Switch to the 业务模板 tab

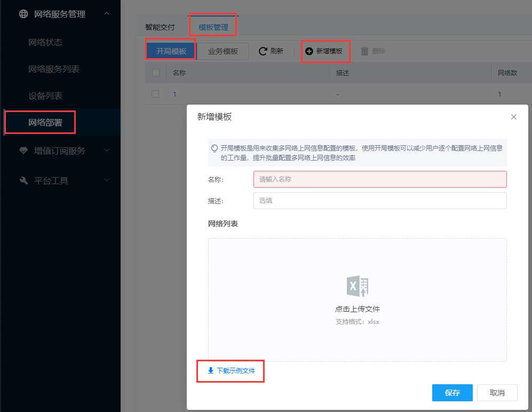(x=223, y=51)
